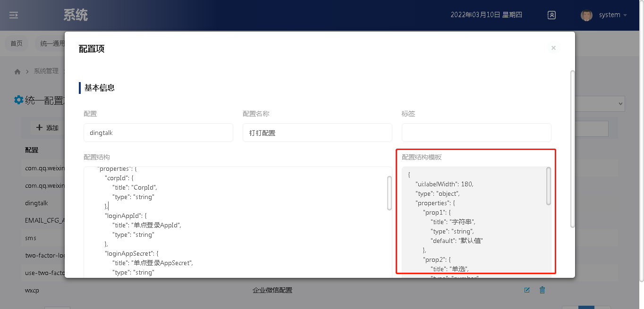Click the 配置 field containing dingtalk
644x309 pixels.
pyautogui.click(x=158, y=133)
